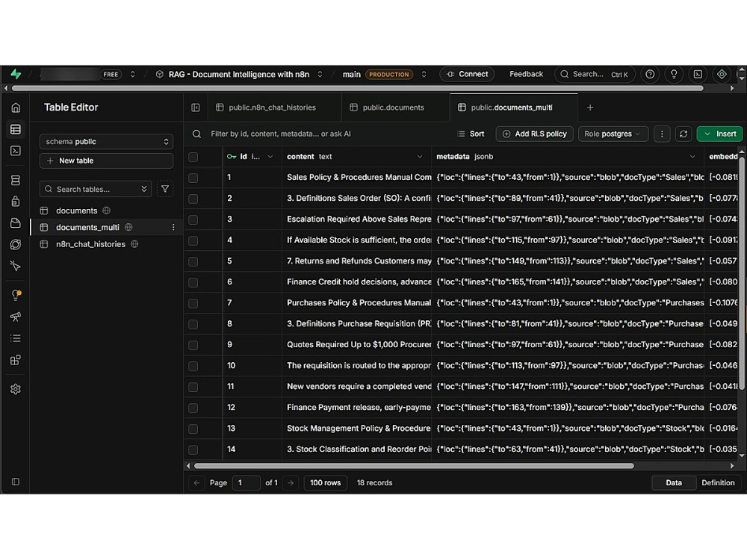The height and width of the screenshot is (560, 747).
Task: Open the filter icon beside Search tables
Action: [x=165, y=189]
